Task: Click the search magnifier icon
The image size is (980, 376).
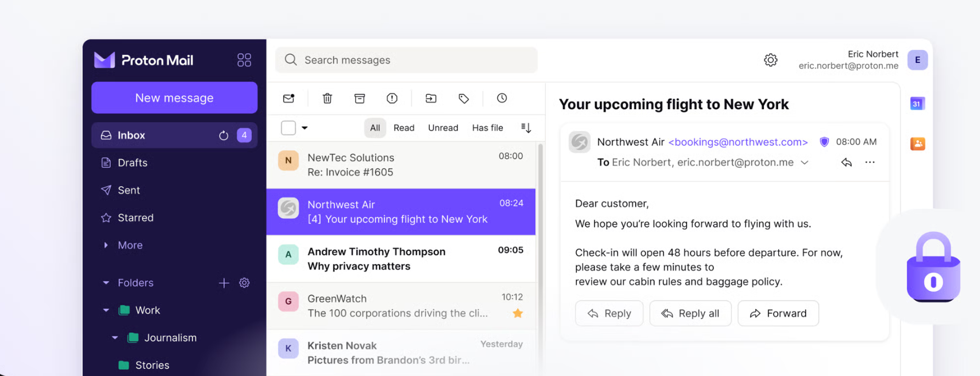Action: point(291,60)
